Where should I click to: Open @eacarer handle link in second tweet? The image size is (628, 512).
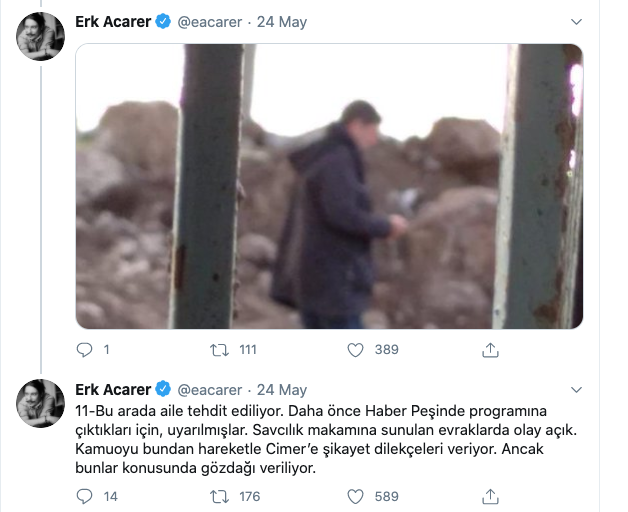pos(209,390)
